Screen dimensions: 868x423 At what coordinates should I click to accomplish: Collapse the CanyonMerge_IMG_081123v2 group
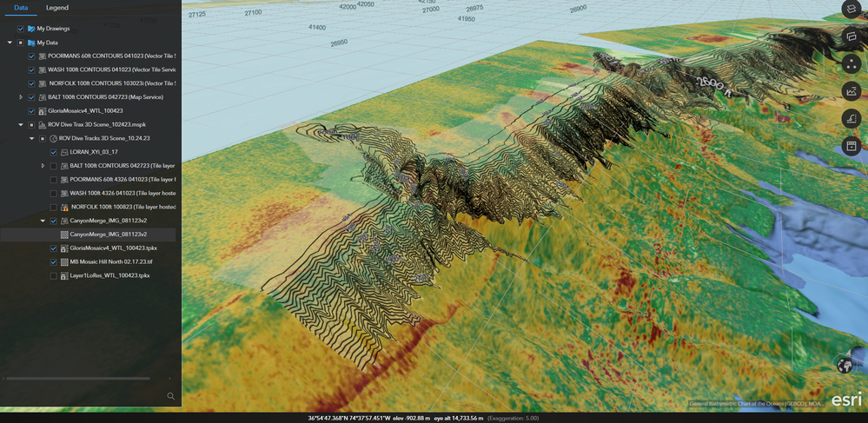tap(43, 221)
